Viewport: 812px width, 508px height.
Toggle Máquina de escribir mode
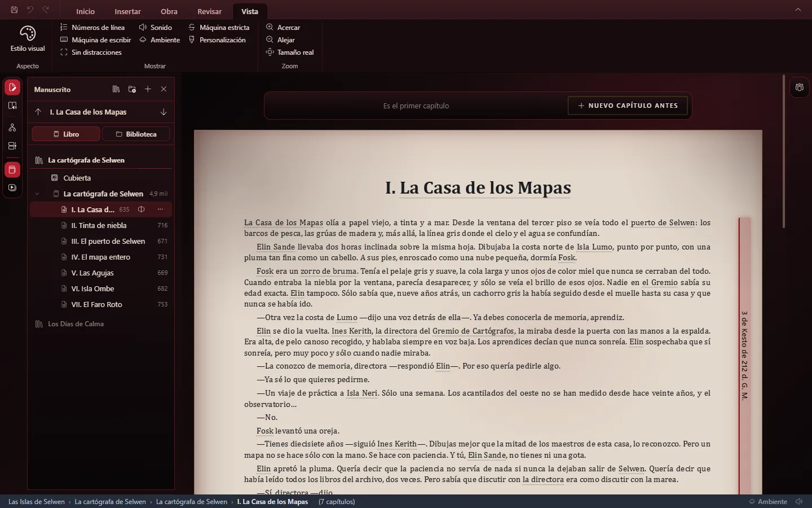tap(95, 40)
